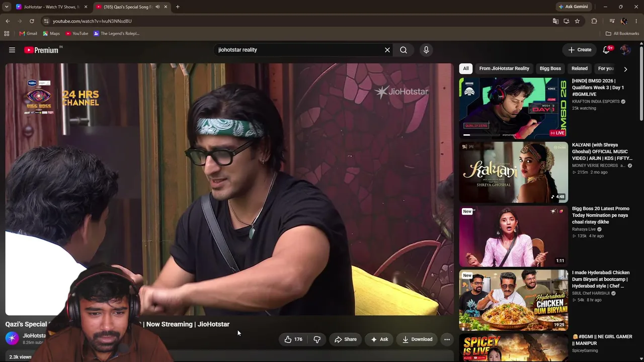This screenshot has height=362, width=644.
Task: Click the Rahasya Live channel name
Action: [584, 229]
